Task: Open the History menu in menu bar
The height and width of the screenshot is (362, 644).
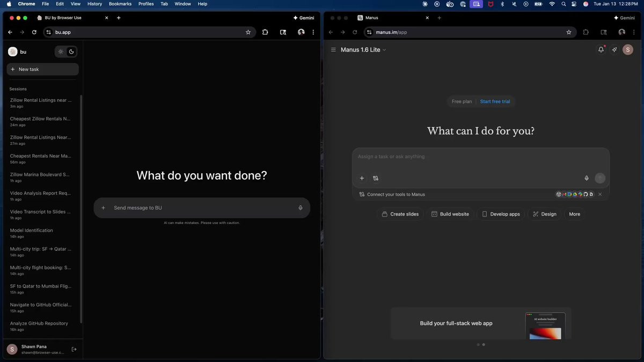Action: [94, 4]
